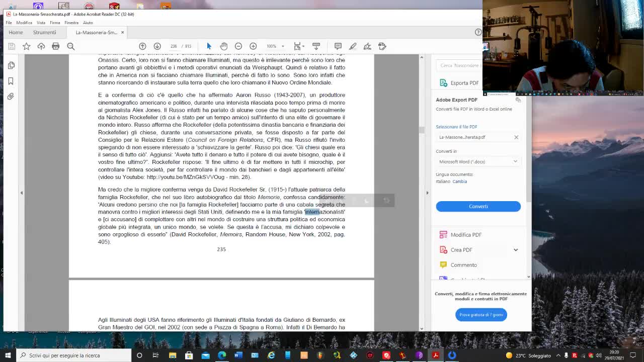Click the stamp/send tool icon
The width and height of the screenshot is (644, 362).
(x=382, y=46)
